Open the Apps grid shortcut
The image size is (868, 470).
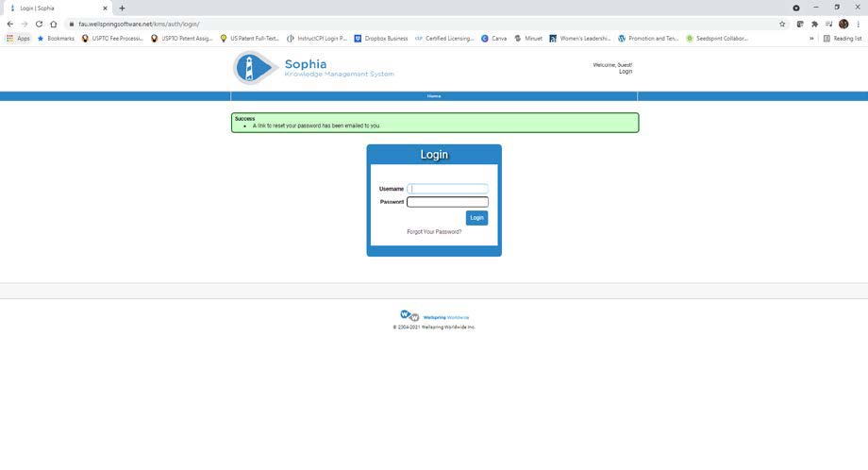[18, 39]
